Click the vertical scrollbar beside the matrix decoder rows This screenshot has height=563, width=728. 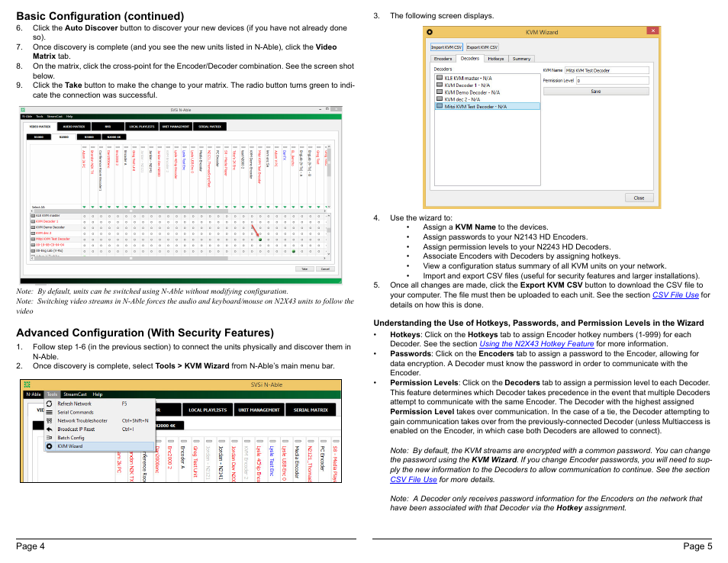329,235
